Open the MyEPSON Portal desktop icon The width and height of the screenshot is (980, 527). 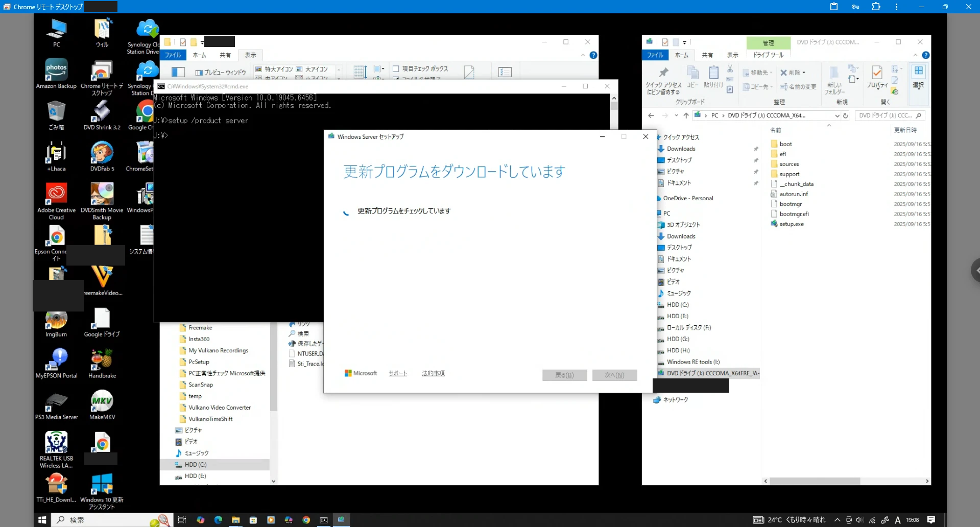56,363
